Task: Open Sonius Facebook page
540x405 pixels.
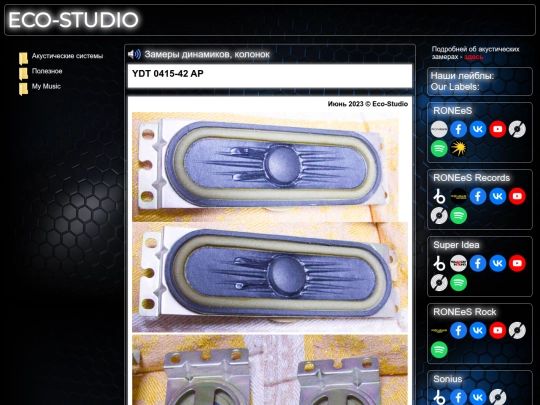Action: click(458, 397)
